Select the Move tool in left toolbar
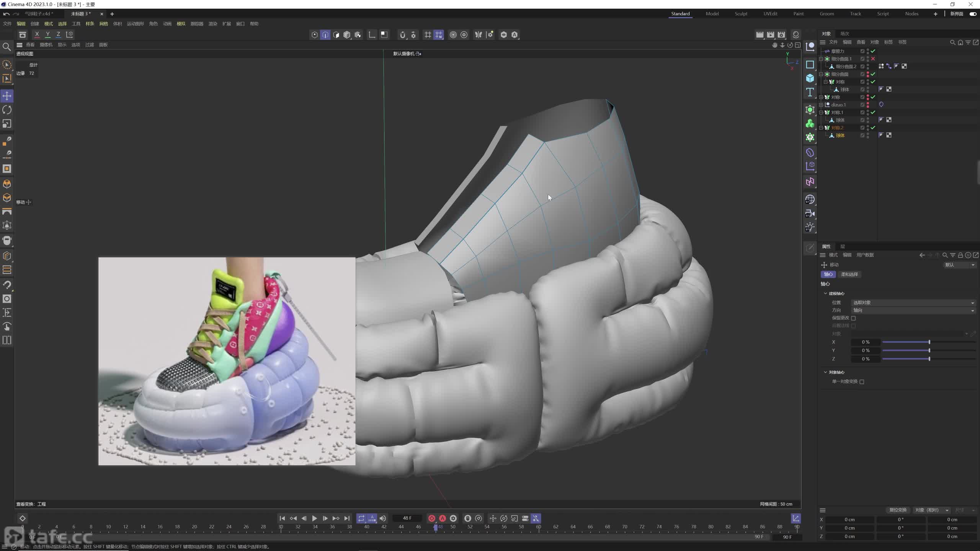The width and height of the screenshot is (980, 551). (7, 96)
